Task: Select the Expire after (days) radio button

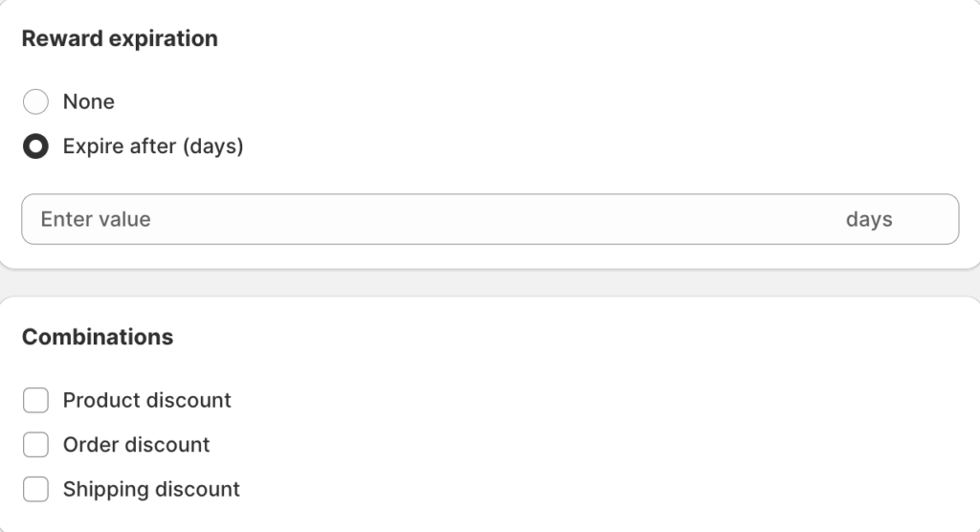Action: click(x=35, y=147)
